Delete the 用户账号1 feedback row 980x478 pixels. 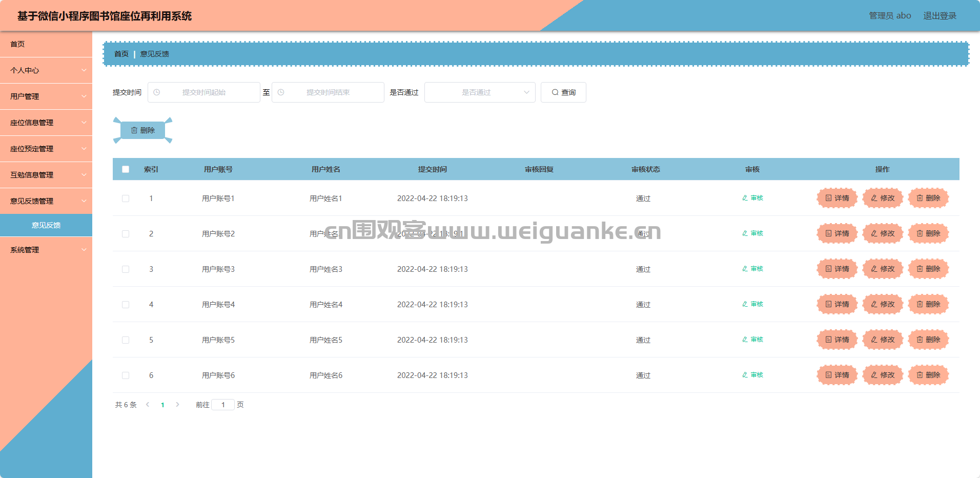(928, 198)
